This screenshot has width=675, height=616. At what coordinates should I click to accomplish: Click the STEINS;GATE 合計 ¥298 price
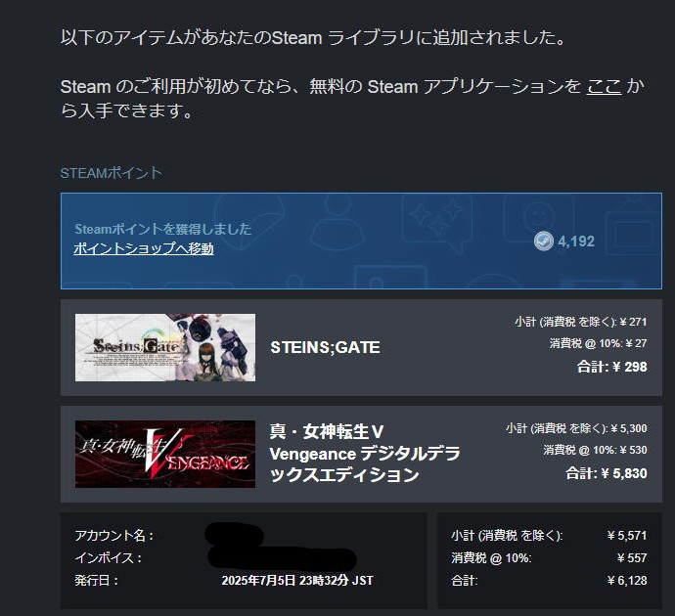611,367
